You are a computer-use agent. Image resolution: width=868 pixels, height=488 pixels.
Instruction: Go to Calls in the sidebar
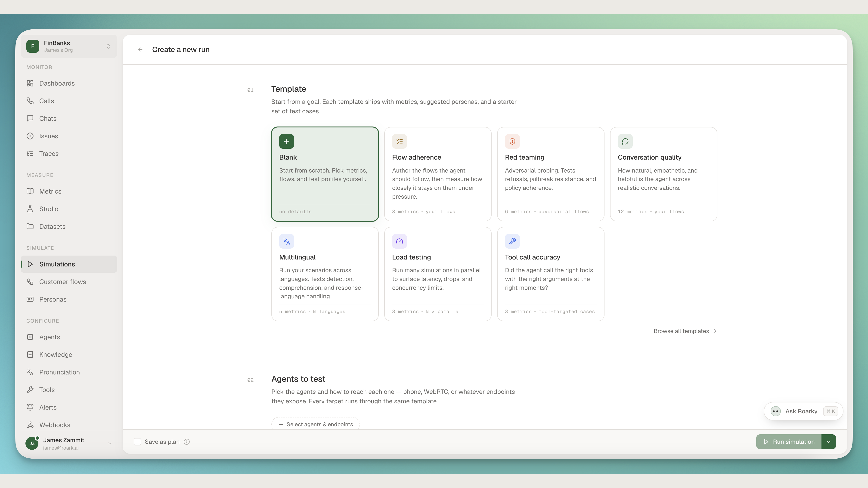69,101
